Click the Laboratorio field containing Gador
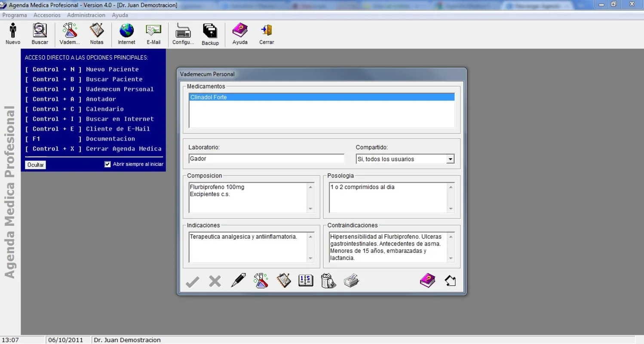The image size is (644, 344). pyautogui.click(x=267, y=159)
